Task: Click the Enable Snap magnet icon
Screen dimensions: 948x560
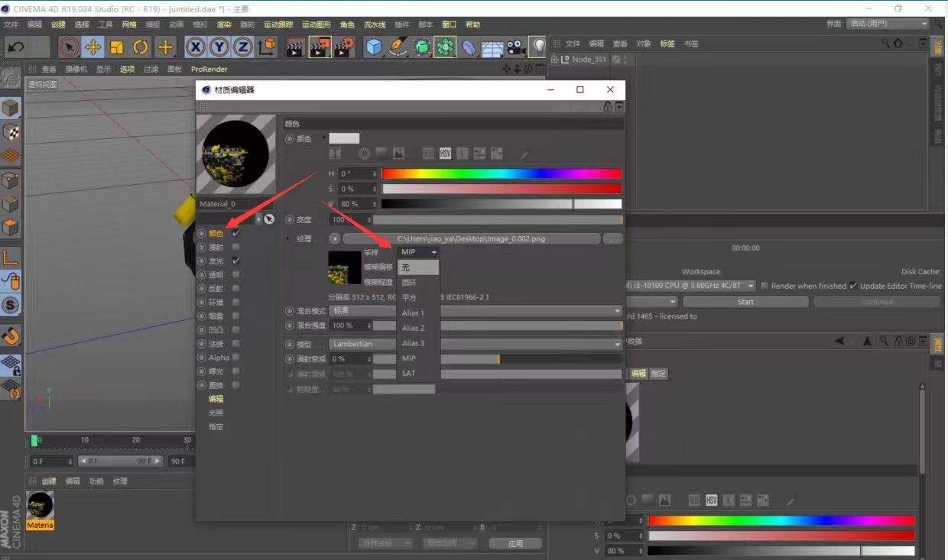Action: pos(10,335)
